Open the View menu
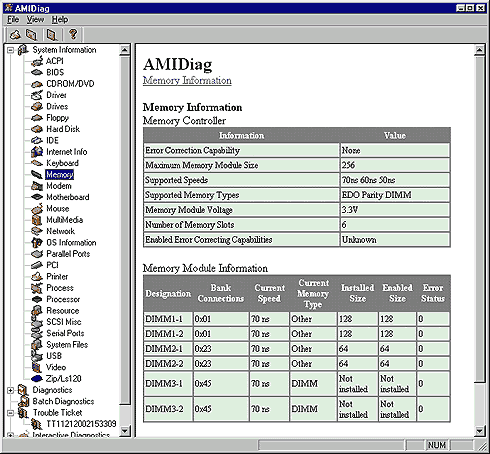 [35, 20]
